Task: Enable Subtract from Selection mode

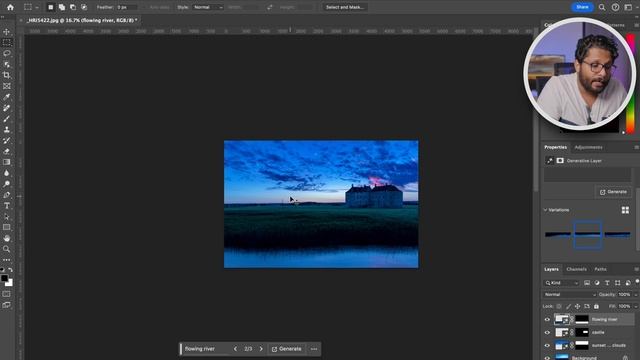Action: tap(73, 7)
